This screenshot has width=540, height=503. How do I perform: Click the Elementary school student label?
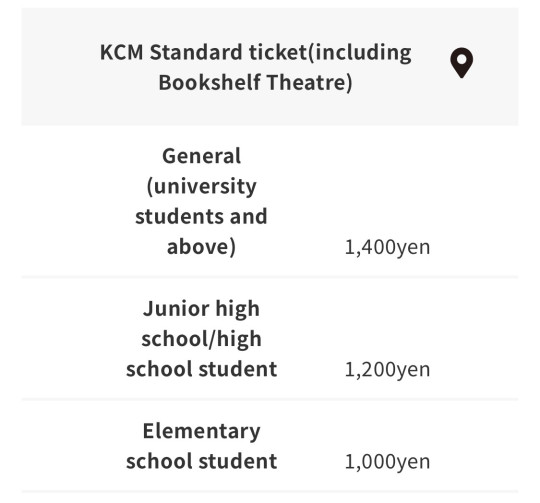201,446
